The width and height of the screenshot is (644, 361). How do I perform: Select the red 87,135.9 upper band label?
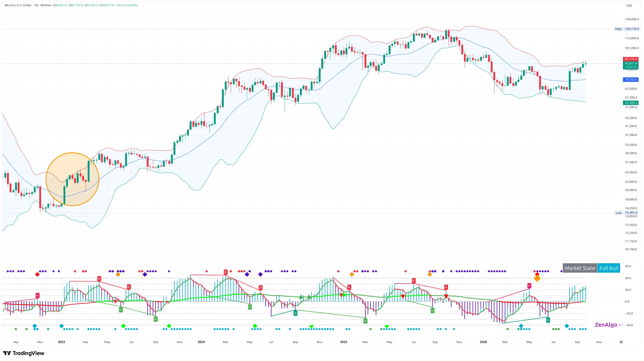coord(631,59)
